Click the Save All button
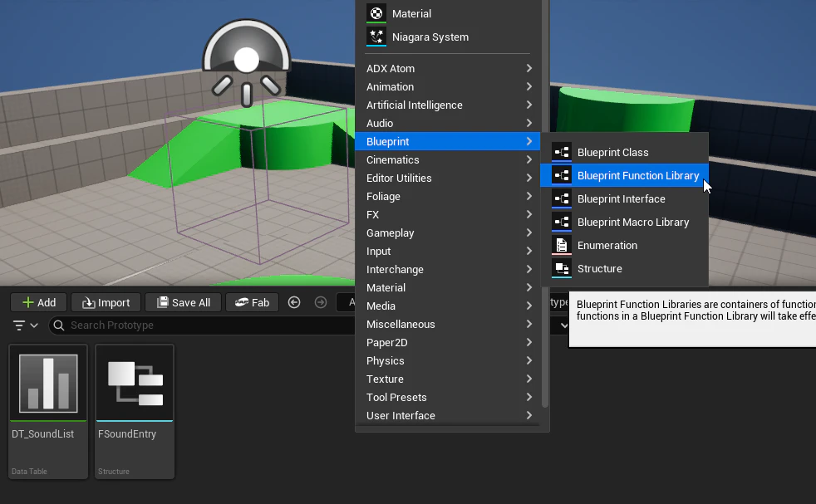 coord(183,303)
